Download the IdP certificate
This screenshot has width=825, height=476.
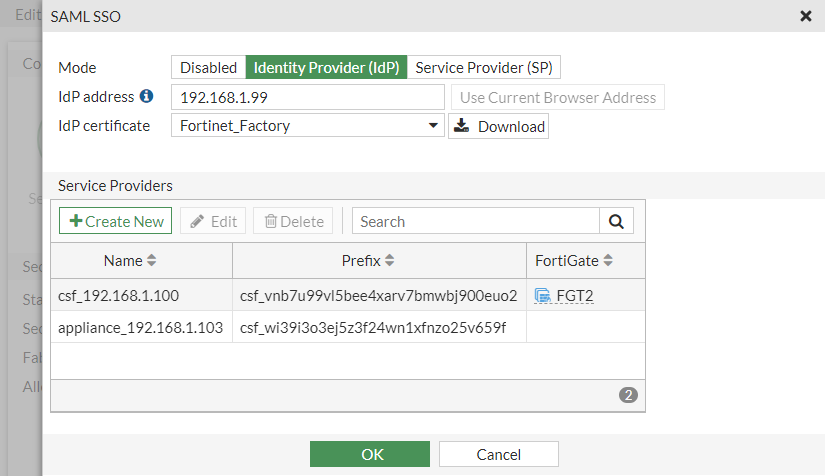pos(499,126)
